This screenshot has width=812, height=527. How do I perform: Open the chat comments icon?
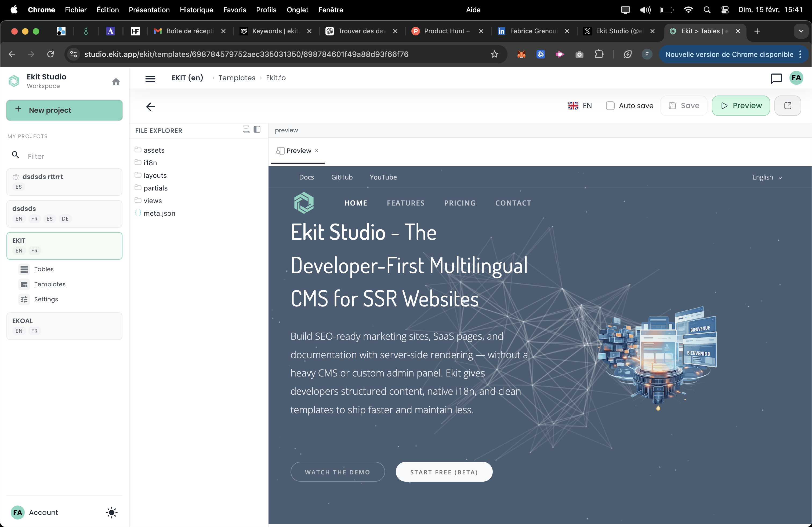tap(776, 78)
